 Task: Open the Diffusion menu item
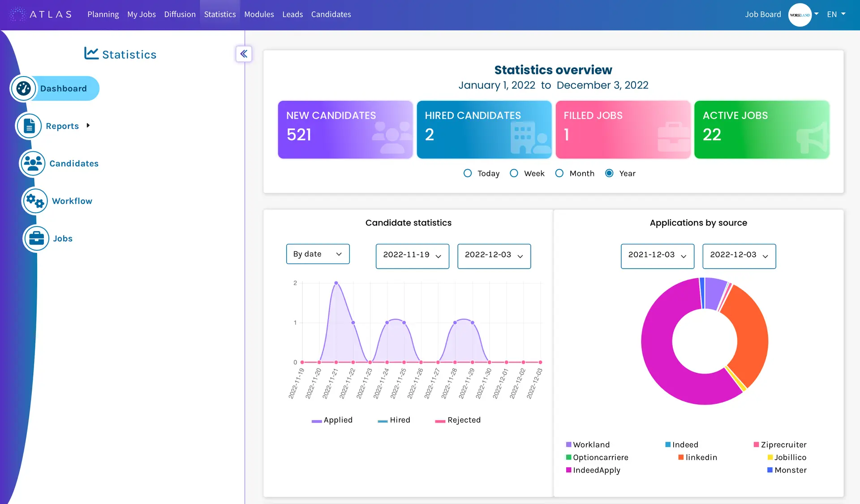180,14
